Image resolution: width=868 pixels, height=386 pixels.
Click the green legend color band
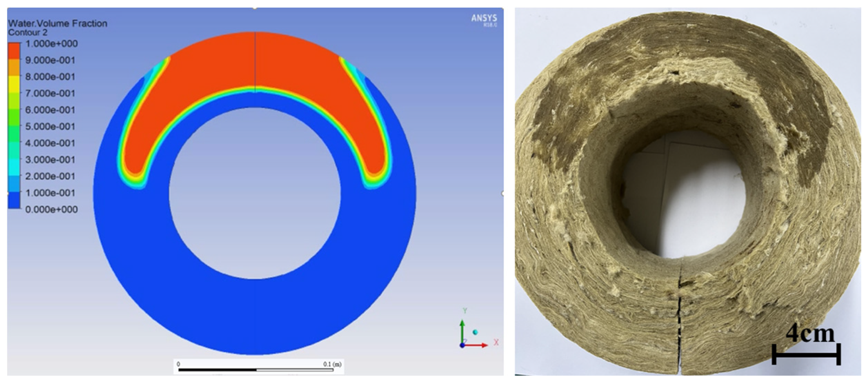[x=14, y=118]
